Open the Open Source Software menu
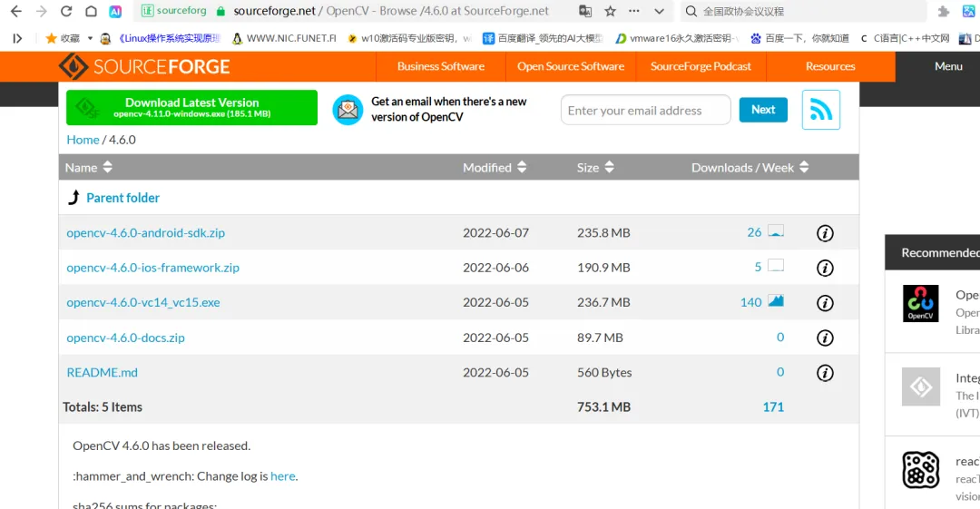 (x=571, y=66)
